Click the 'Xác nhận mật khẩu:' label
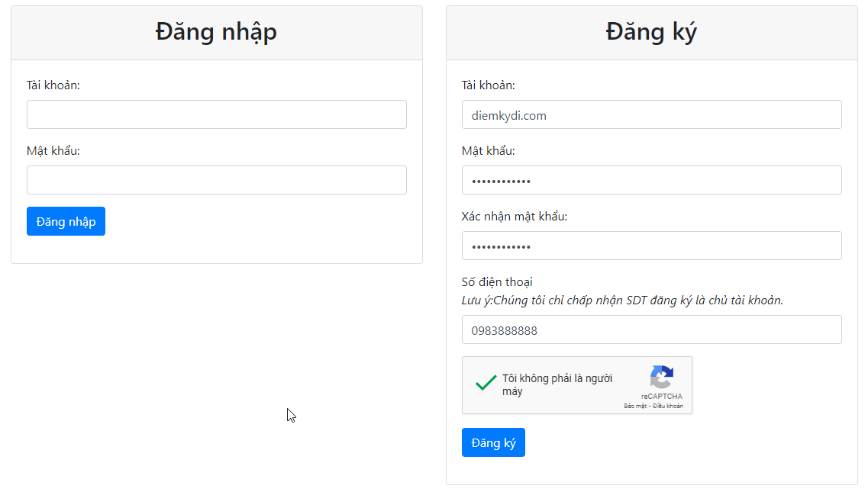The image size is (868, 495). (515, 217)
